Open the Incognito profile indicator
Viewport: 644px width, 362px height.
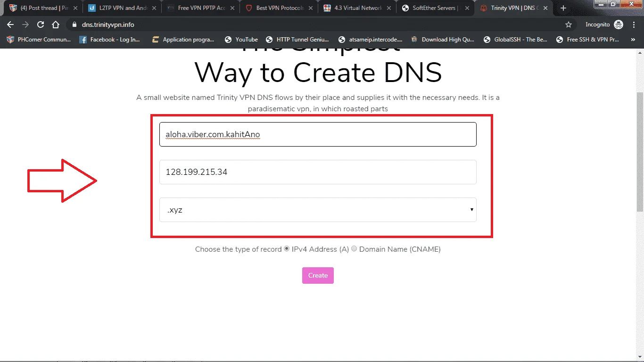[x=604, y=25]
